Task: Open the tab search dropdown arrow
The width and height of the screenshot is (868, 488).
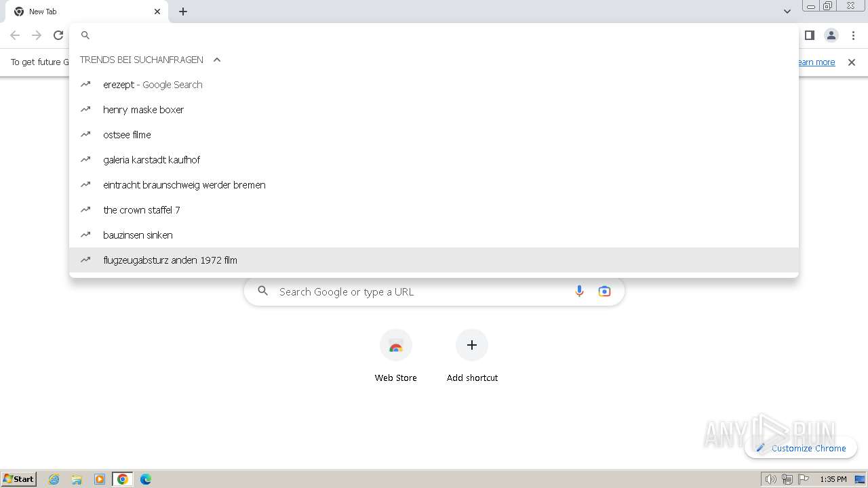Action: pos(787,12)
